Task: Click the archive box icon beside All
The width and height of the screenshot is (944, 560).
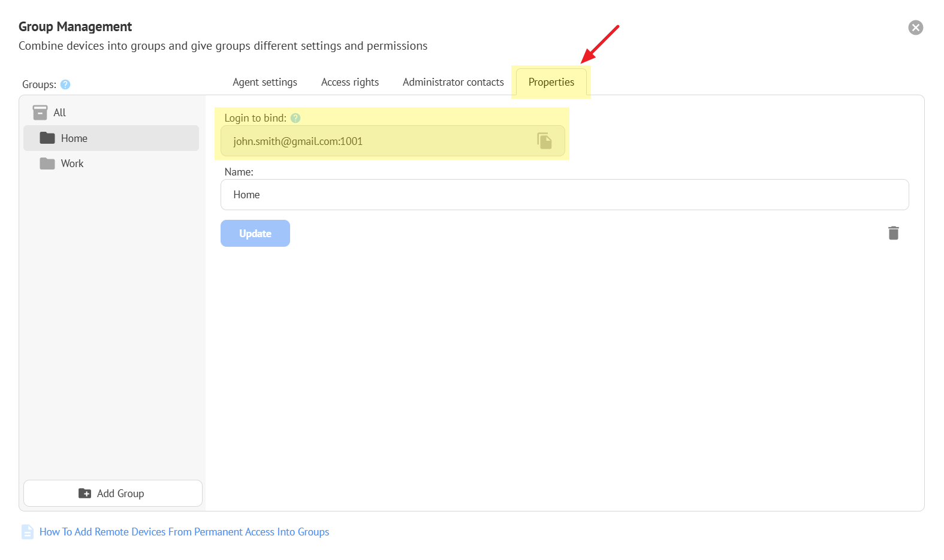Action: [40, 113]
